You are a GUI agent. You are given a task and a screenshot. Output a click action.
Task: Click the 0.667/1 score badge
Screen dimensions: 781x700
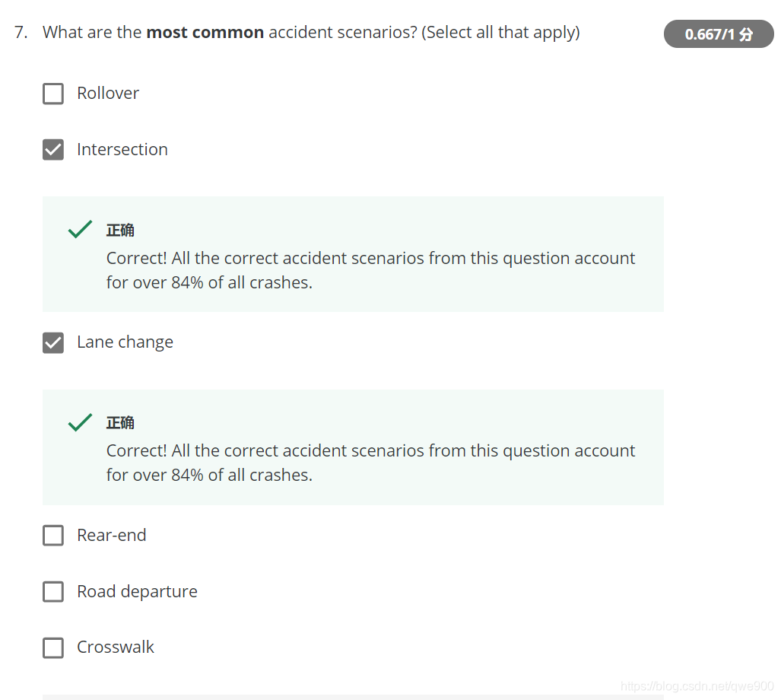718,34
